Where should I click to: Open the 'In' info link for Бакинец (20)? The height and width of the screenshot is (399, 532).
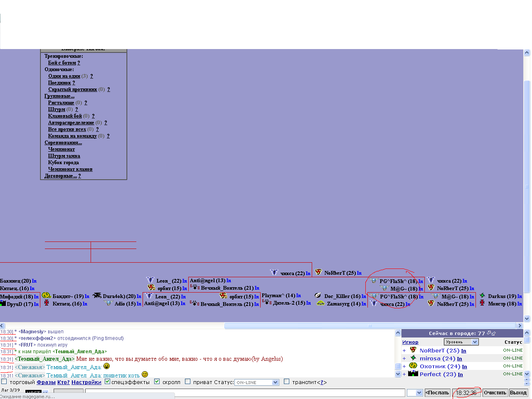tap(34, 281)
